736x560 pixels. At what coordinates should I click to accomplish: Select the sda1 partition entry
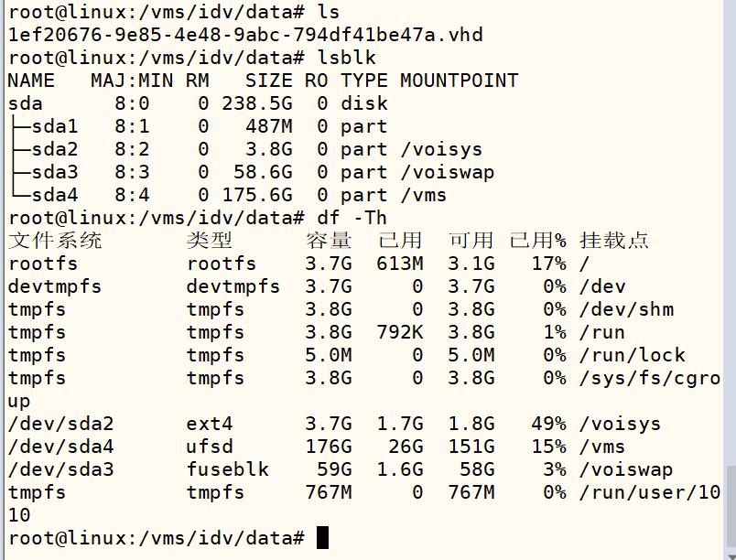(54, 126)
